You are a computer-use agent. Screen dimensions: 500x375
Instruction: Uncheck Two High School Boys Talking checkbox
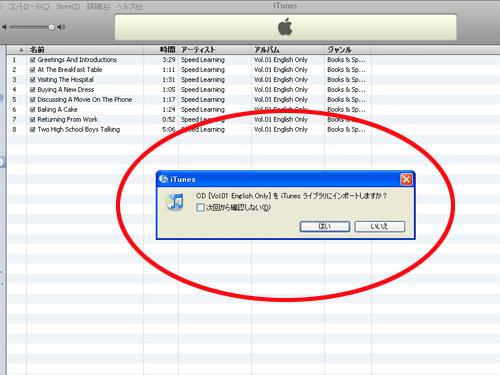(x=33, y=130)
